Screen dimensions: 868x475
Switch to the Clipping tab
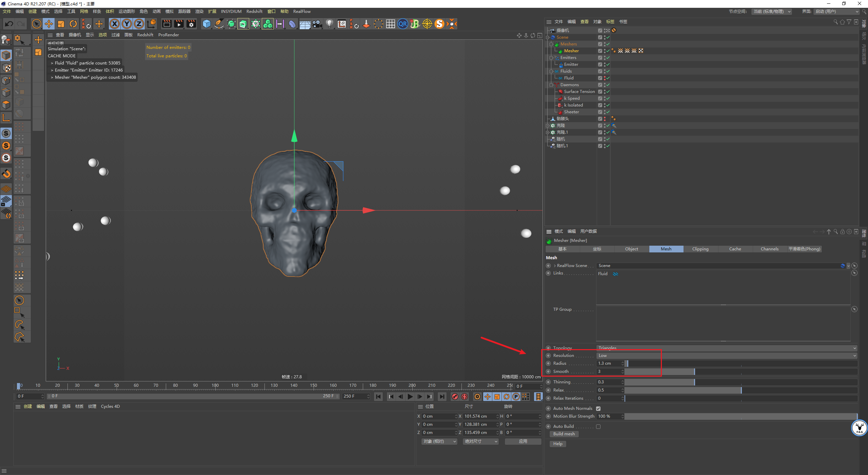700,249
